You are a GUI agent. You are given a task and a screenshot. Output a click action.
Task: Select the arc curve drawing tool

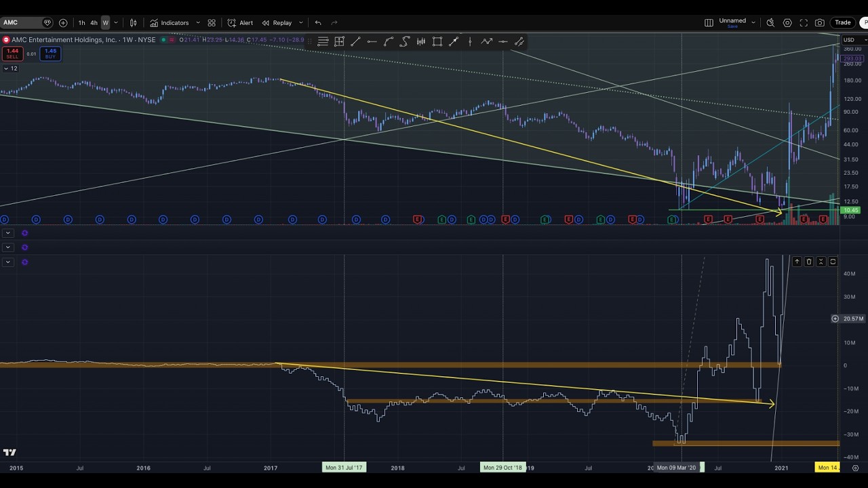pos(389,42)
